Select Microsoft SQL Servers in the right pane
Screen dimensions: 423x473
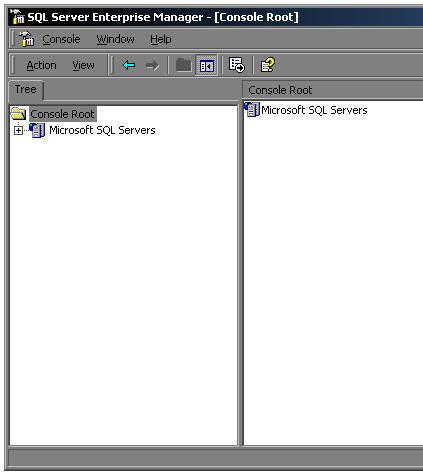click(x=314, y=110)
